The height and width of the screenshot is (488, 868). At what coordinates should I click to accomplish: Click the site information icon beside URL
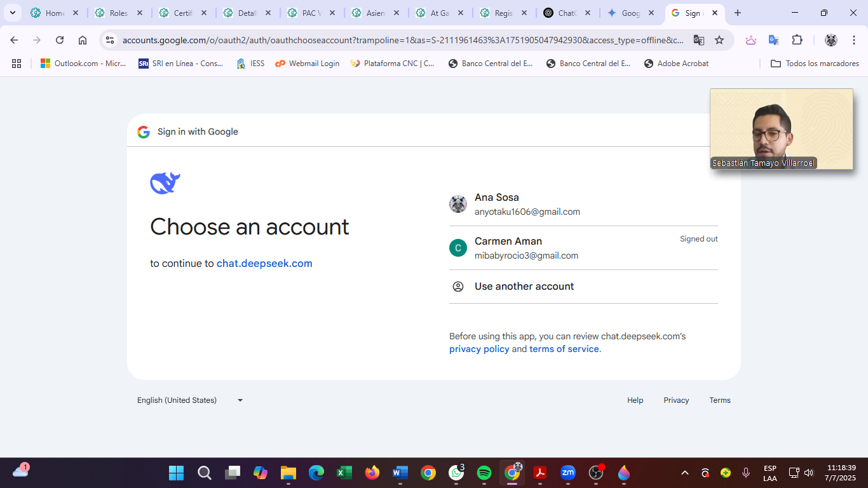click(110, 40)
